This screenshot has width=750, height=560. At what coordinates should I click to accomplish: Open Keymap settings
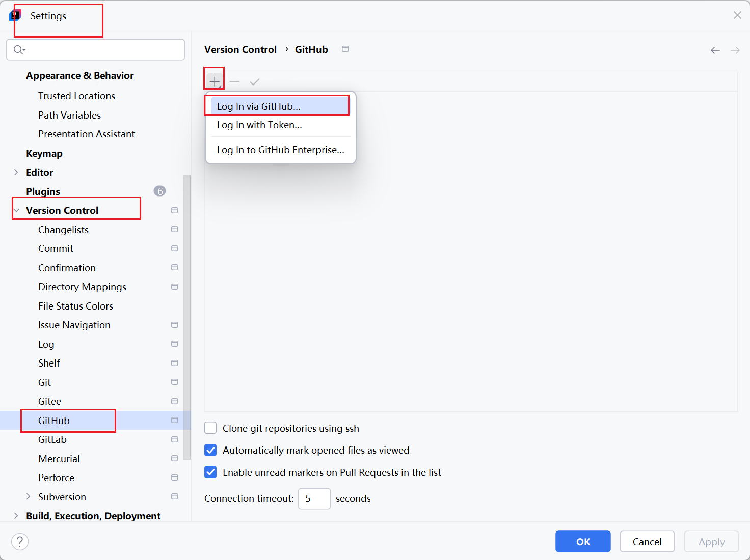pyautogui.click(x=44, y=153)
